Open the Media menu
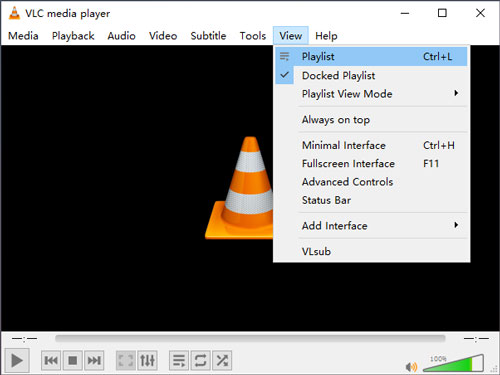500x375 pixels. (23, 36)
